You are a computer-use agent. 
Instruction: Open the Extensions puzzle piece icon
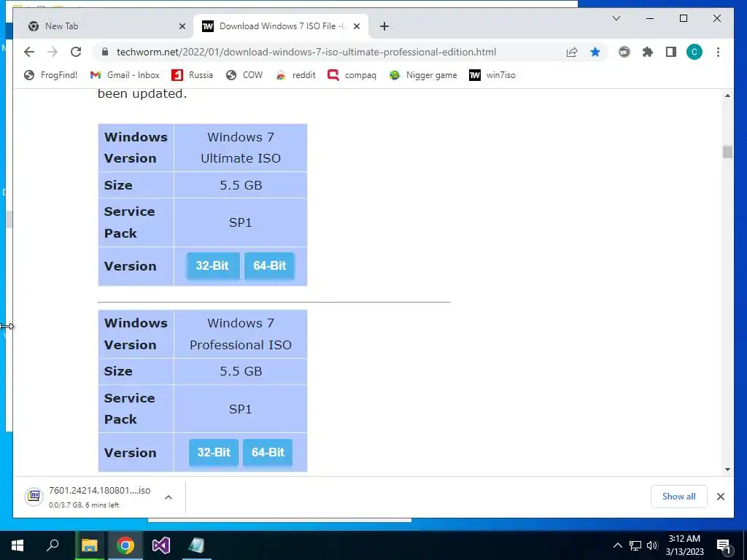click(x=648, y=52)
